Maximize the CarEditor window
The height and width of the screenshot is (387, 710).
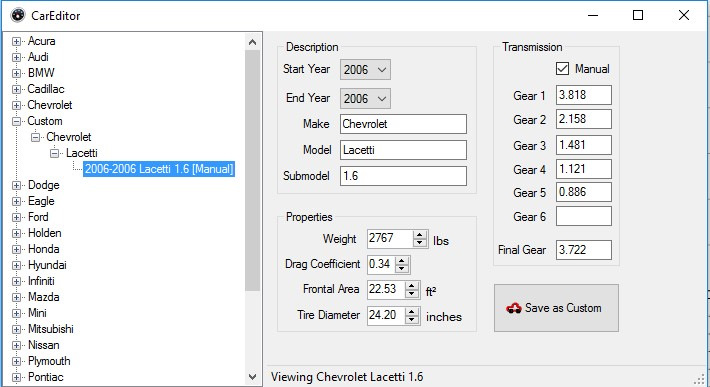pyautogui.click(x=638, y=15)
